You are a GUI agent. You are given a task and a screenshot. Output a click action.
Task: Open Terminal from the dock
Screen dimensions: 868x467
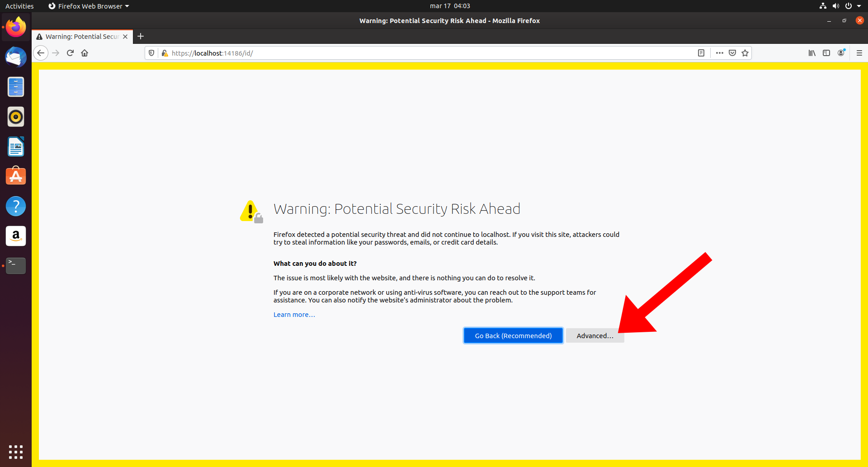tap(16, 266)
